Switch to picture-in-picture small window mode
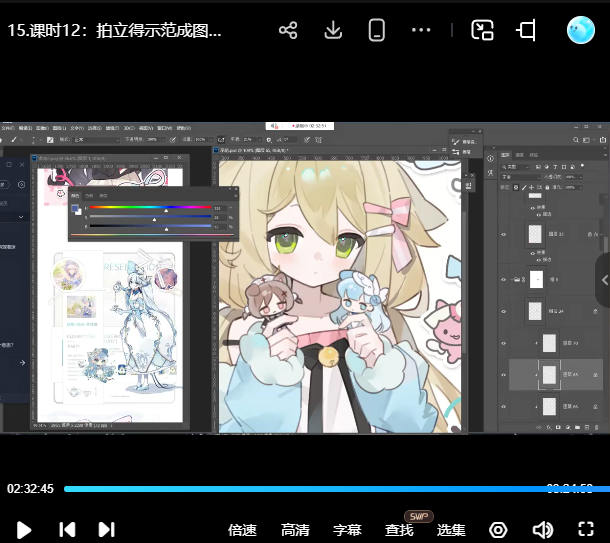This screenshot has width=610, height=543. 482,30
